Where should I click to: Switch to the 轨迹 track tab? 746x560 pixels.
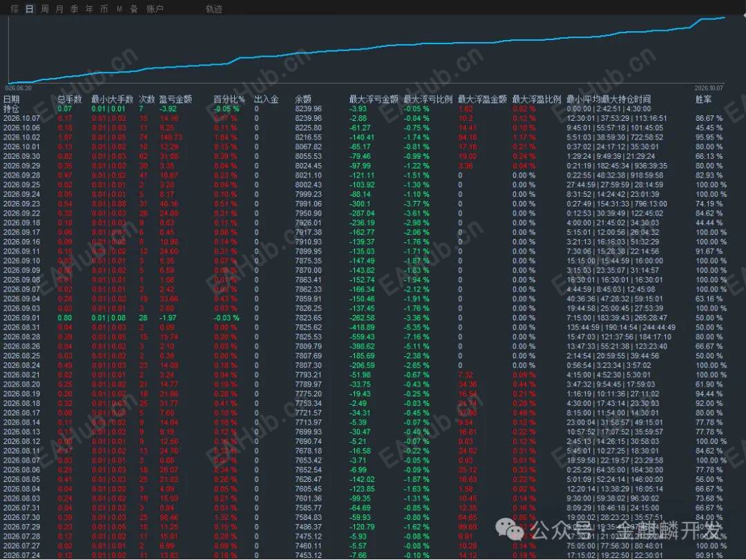214,8
